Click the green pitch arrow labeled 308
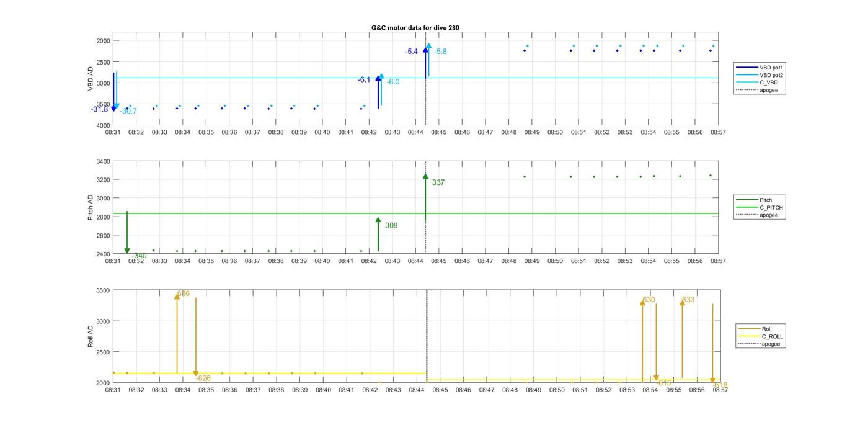 coord(378,235)
